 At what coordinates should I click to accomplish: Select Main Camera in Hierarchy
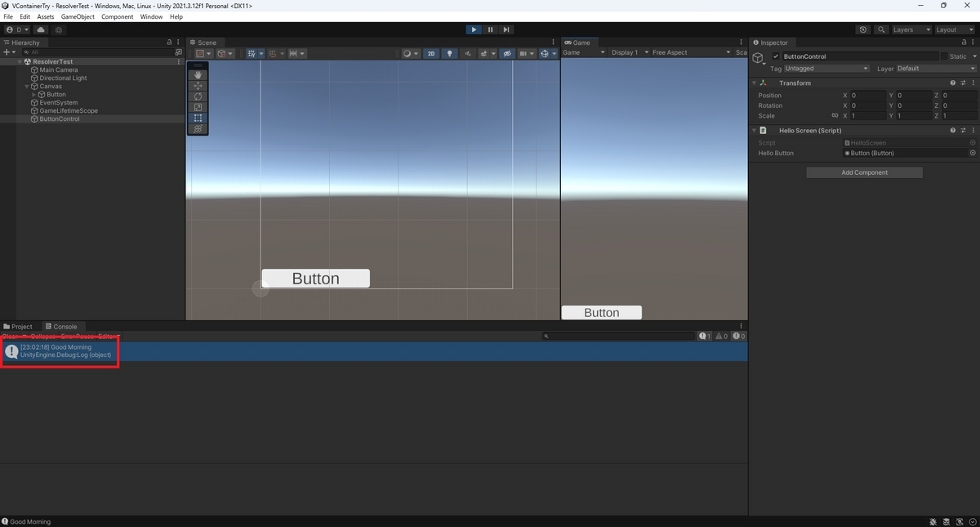tap(59, 70)
